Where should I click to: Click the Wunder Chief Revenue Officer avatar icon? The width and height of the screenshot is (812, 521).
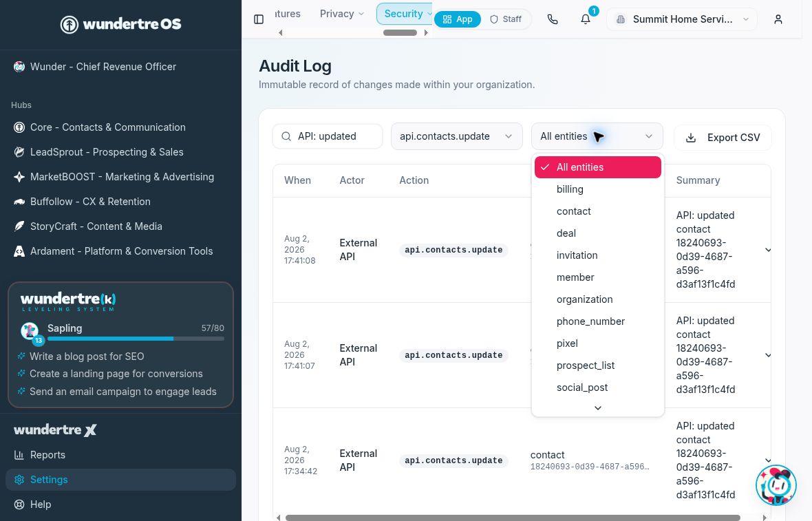click(19, 67)
